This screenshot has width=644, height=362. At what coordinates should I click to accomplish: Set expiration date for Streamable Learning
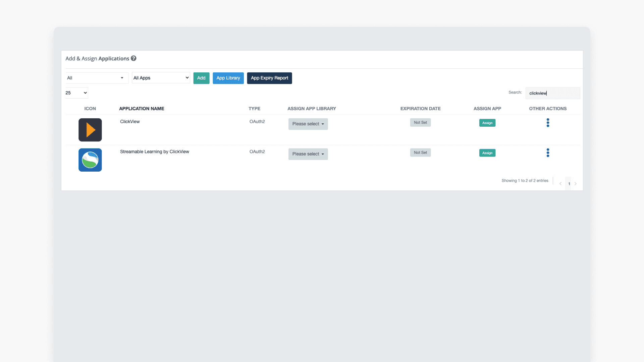420,153
